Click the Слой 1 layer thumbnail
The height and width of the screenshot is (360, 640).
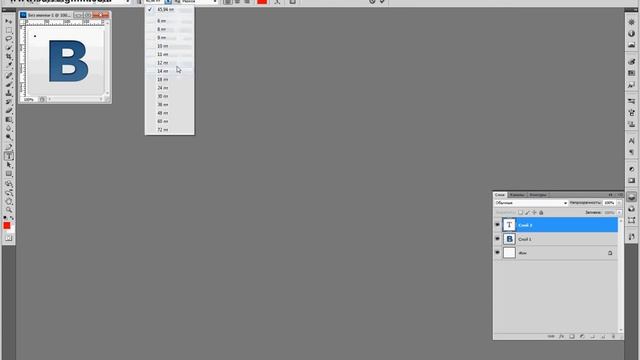(x=509, y=239)
